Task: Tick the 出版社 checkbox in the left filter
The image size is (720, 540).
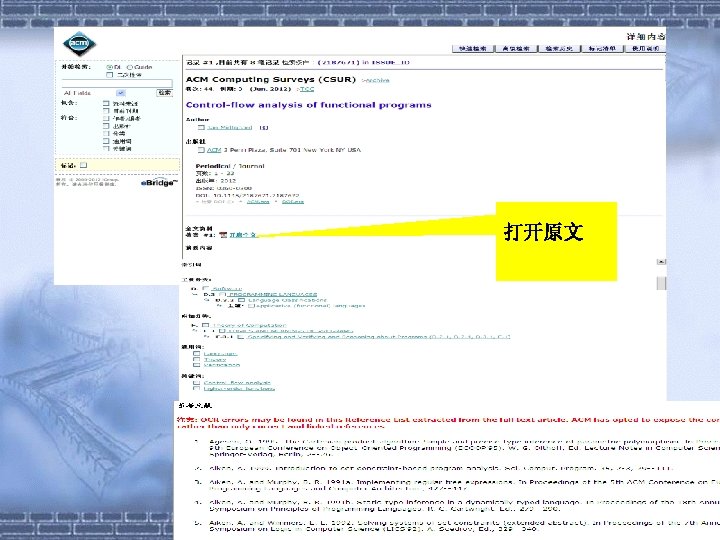Action: [106, 126]
